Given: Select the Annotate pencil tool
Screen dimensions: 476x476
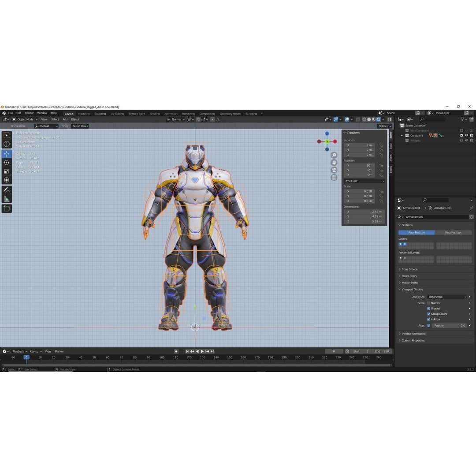Looking at the screenshot, I should point(7,190).
